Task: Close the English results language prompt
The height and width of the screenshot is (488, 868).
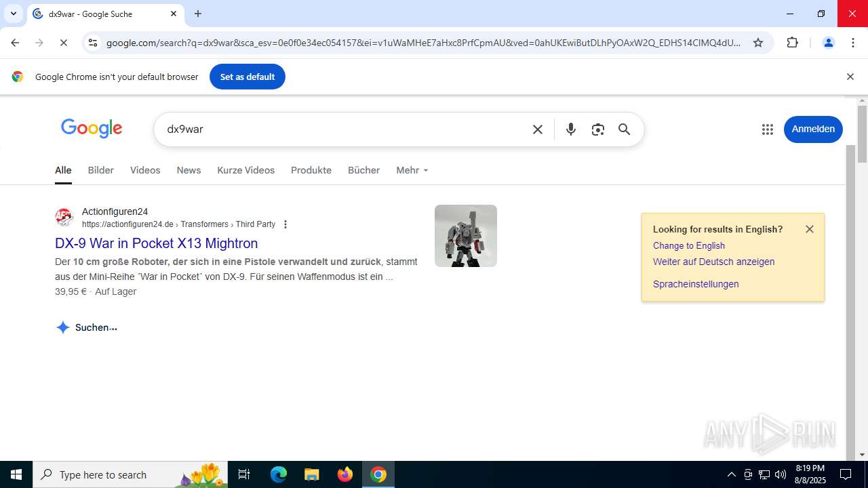Action: pyautogui.click(x=810, y=229)
